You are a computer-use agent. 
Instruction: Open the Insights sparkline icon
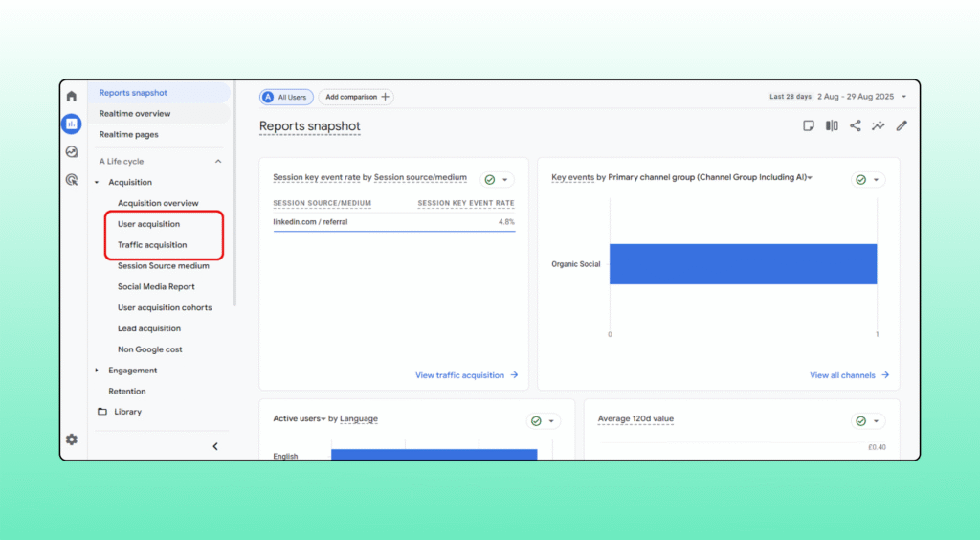(x=878, y=125)
